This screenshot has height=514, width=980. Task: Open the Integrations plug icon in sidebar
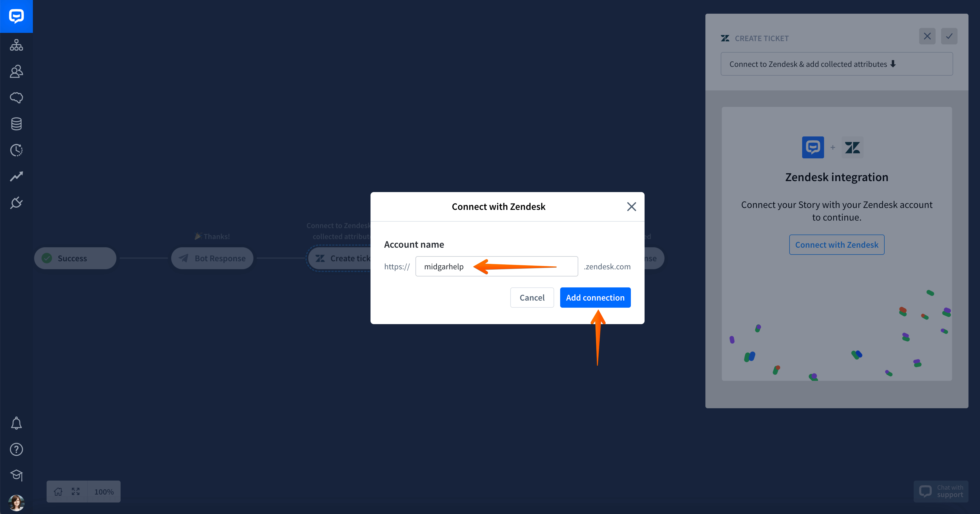(x=16, y=202)
